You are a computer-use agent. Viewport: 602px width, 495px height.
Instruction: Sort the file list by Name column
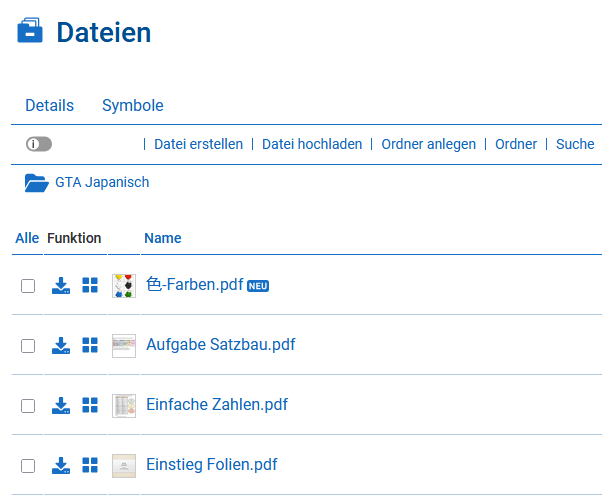(x=162, y=238)
